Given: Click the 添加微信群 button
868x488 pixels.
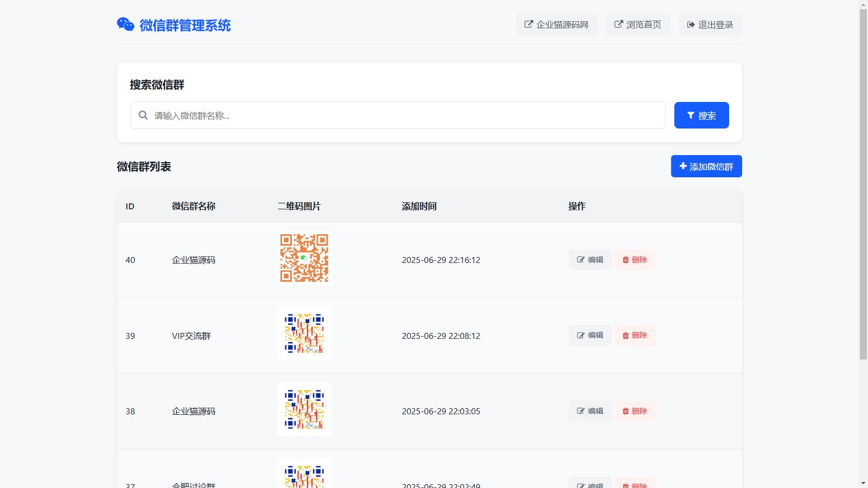Looking at the screenshot, I should (x=706, y=166).
